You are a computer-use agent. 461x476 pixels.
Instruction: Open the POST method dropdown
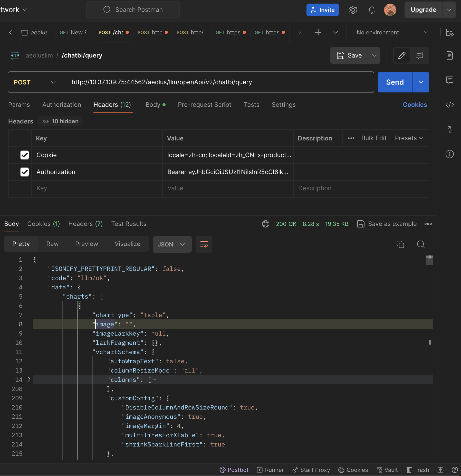point(35,82)
